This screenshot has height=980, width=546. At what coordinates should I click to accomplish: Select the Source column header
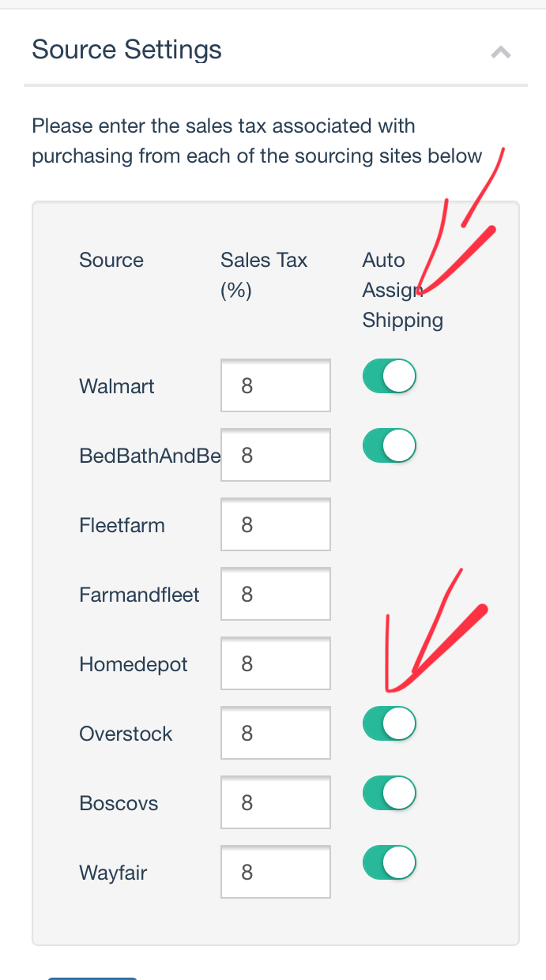point(111,260)
